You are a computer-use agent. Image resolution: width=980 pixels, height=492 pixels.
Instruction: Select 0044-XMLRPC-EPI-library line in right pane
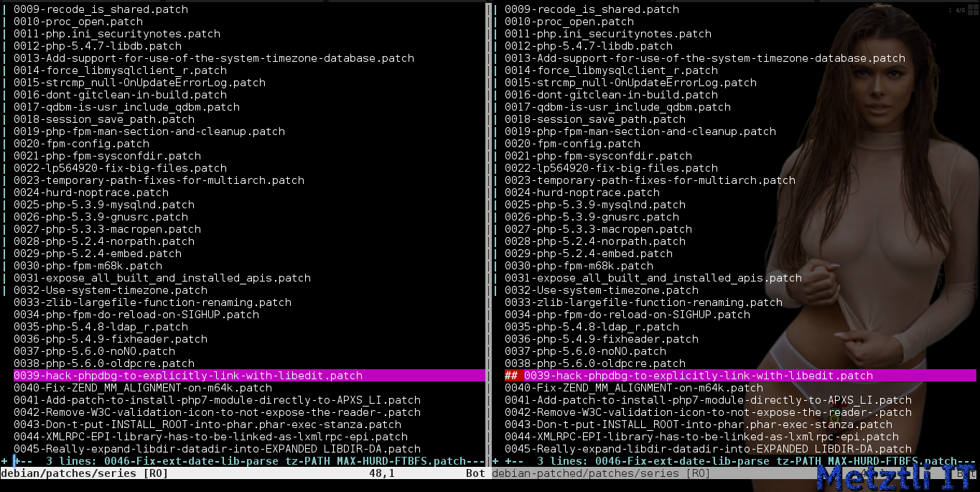pyautogui.click(x=701, y=437)
